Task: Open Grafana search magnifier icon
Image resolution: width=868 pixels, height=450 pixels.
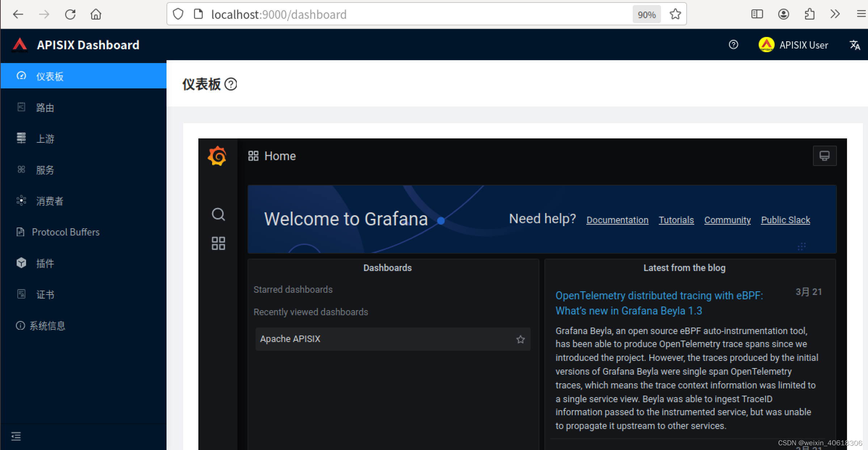Action: click(218, 214)
